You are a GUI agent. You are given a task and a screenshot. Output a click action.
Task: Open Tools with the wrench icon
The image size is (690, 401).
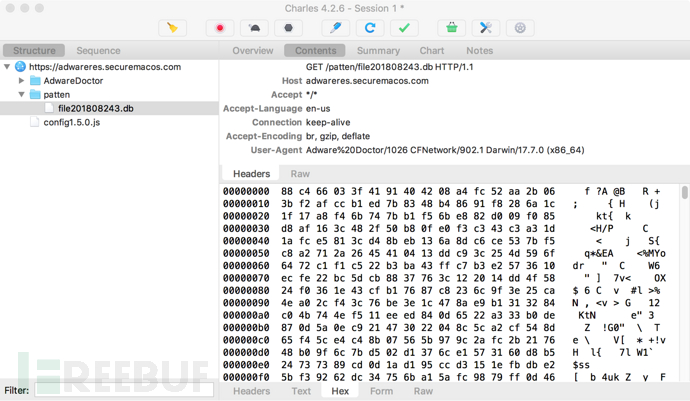(486, 28)
